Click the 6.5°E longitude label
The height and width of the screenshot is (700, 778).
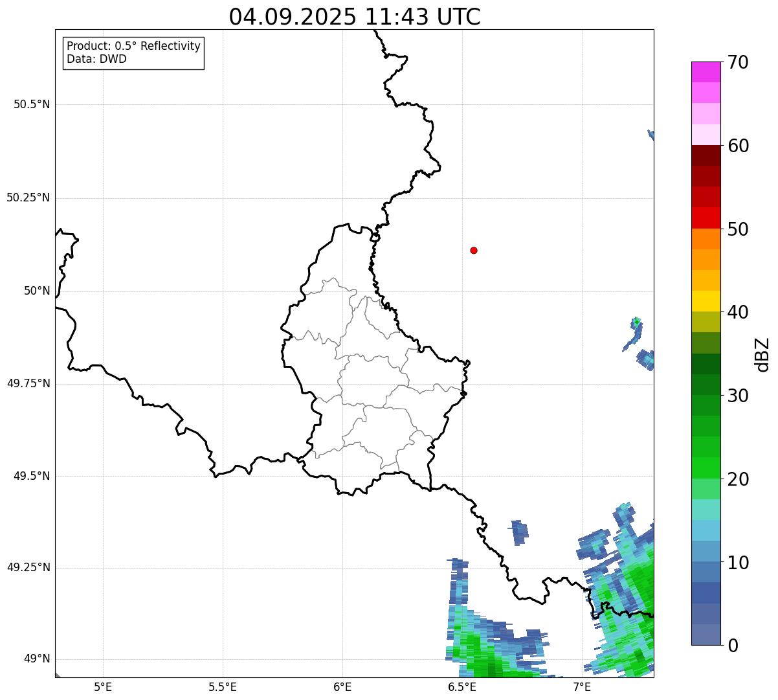click(462, 686)
